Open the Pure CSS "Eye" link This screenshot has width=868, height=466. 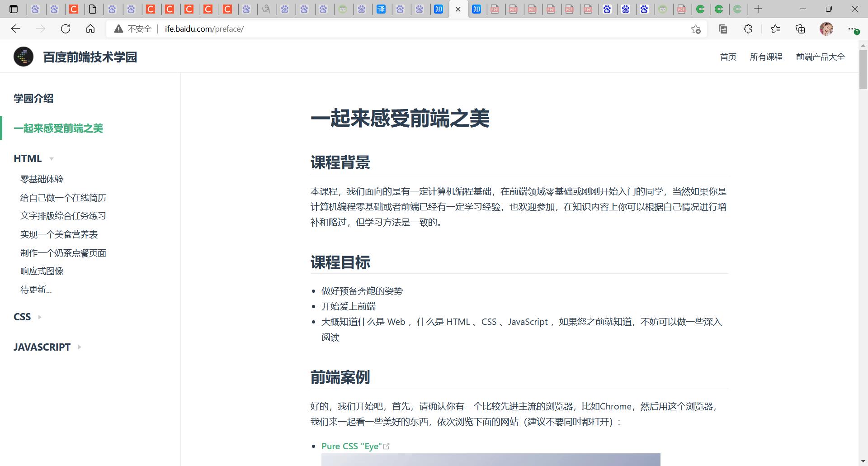pos(350,446)
